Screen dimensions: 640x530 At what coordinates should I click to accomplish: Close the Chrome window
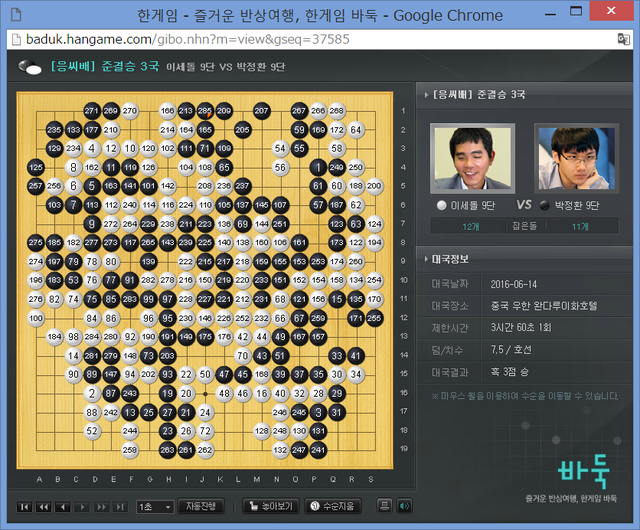tap(611, 11)
